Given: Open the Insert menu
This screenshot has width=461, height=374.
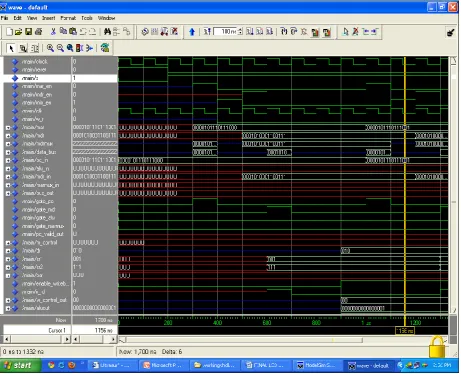Looking at the screenshot, I should coord(49,18).
